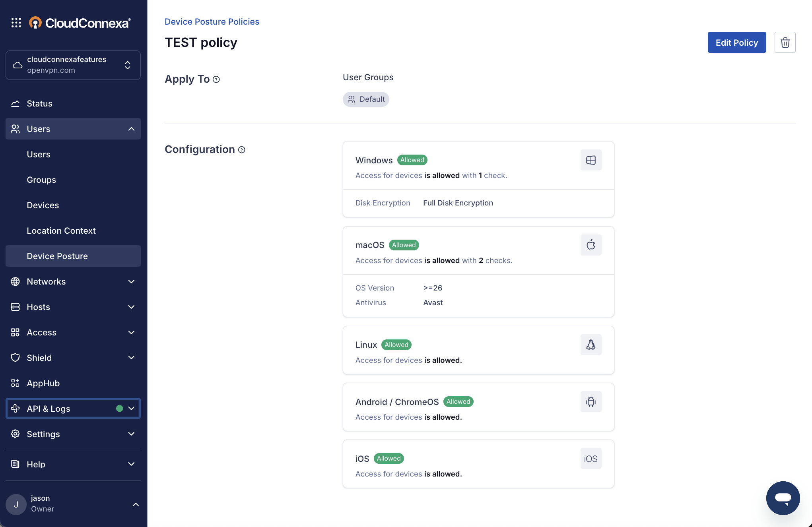Click the iOS platform icon
Screen dimensions: 812x527
coord(591,459)
